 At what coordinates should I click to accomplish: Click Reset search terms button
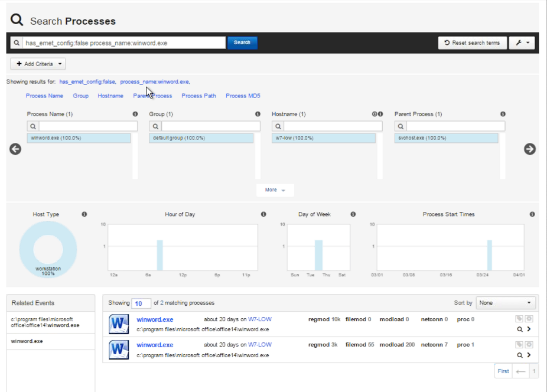[x=472, y=43]
